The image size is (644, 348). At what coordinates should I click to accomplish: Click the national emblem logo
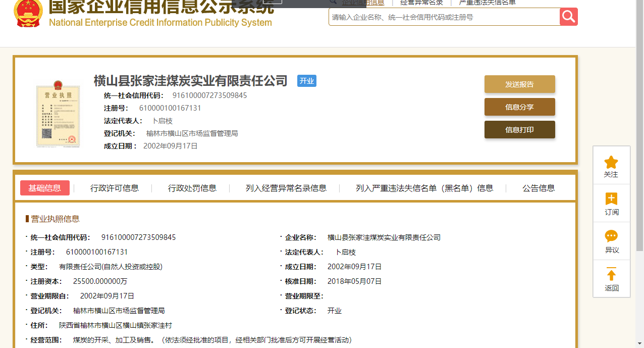(x=28, y=13)
